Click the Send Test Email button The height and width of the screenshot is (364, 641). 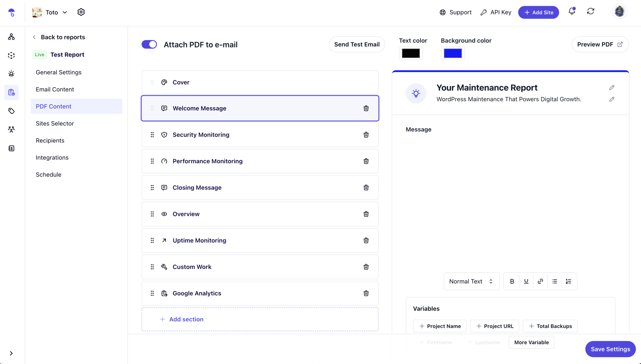tap(357, 44)
